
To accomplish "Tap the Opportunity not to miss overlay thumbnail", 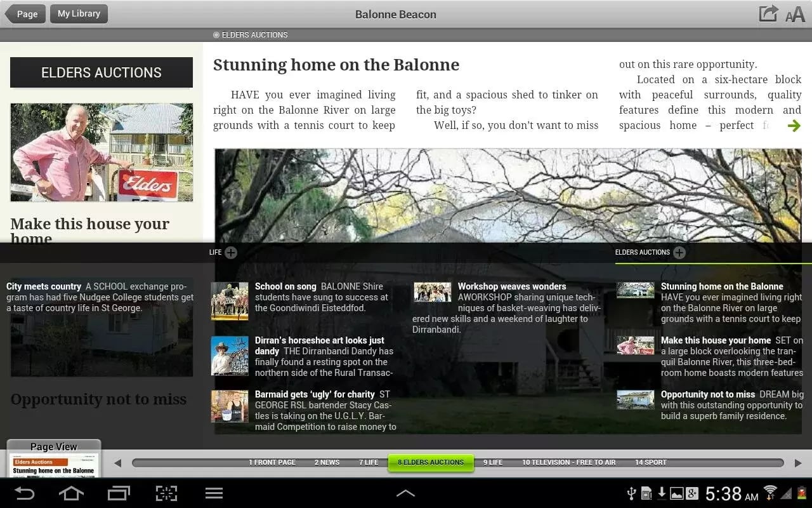I will (x=636, y=400).
